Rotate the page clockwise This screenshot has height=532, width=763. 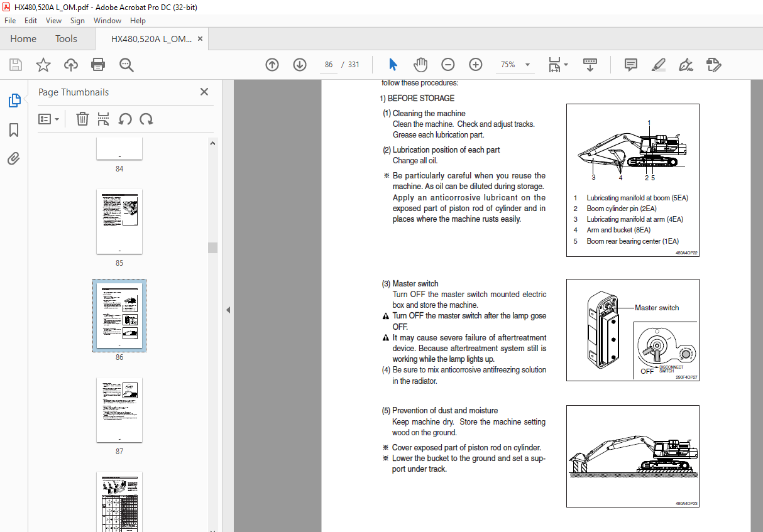pyautogui.click(x=146, y=119)
